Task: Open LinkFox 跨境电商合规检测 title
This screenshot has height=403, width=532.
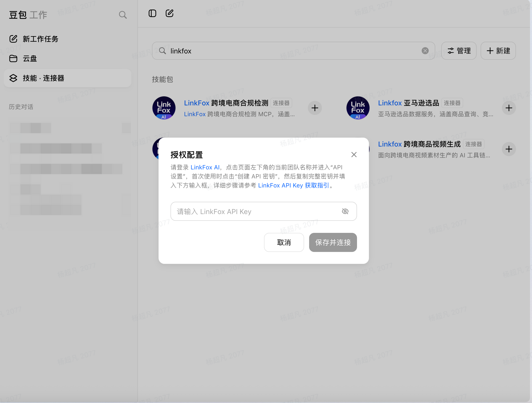Action: tap(226, 103)
